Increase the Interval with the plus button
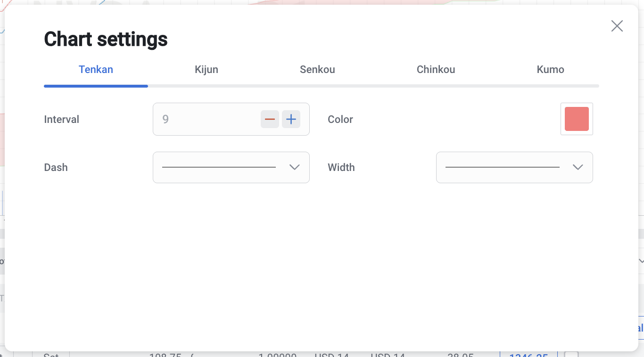 (x=291, y=119)
